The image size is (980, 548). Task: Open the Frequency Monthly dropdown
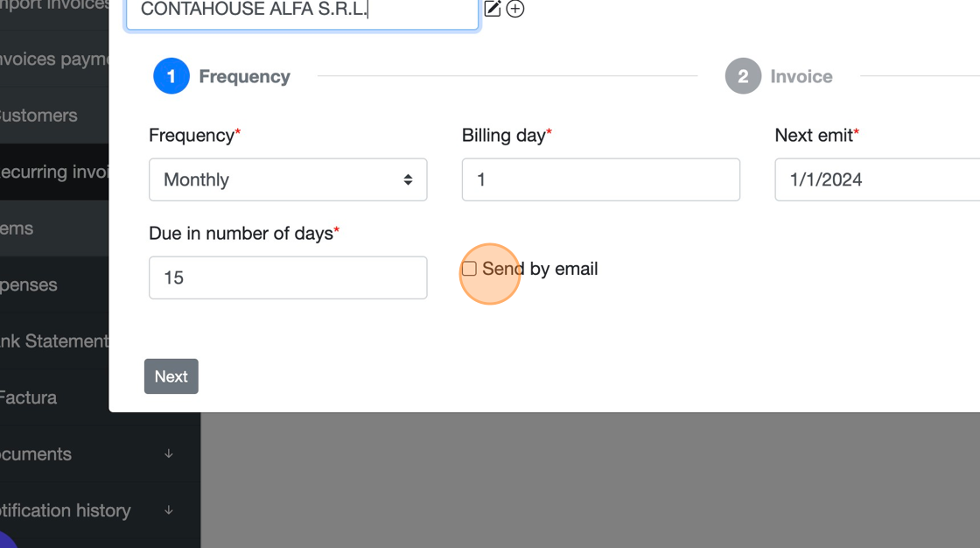[288, 179]
